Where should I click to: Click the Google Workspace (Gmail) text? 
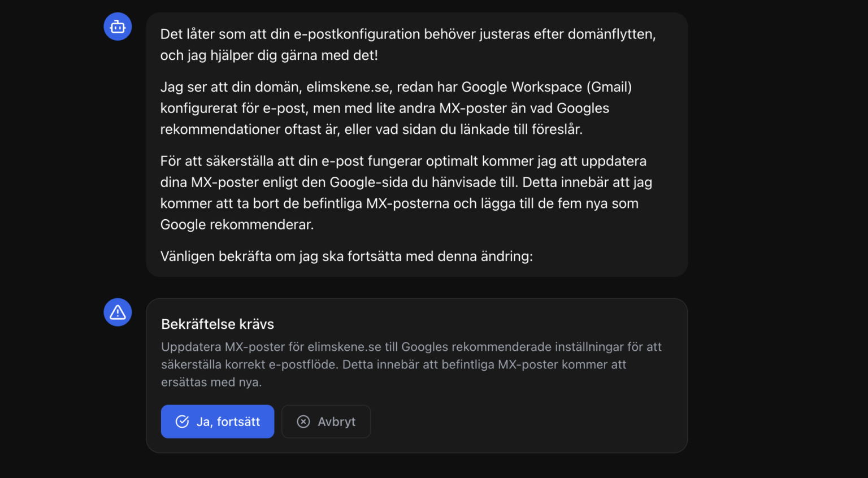click(546, 87)
